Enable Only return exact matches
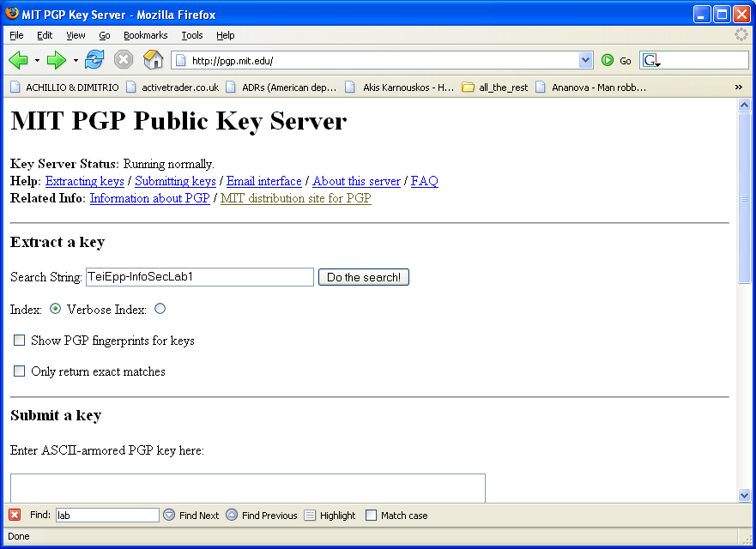 point(19,371)
